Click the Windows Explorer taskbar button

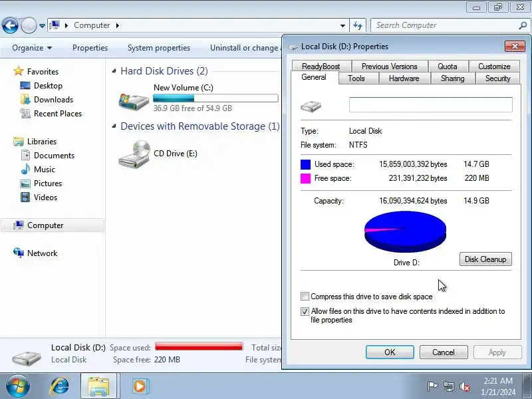click(x=98, y=386)
